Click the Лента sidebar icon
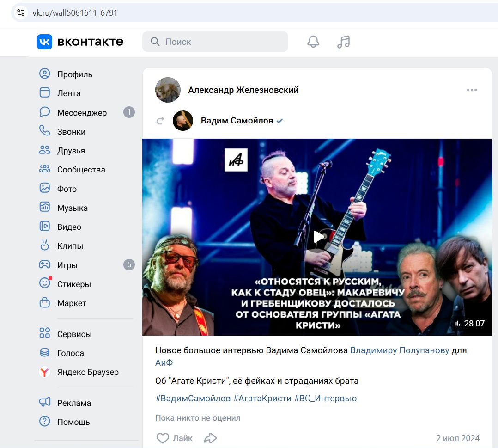The image size is (498, 448). point(45,93)
